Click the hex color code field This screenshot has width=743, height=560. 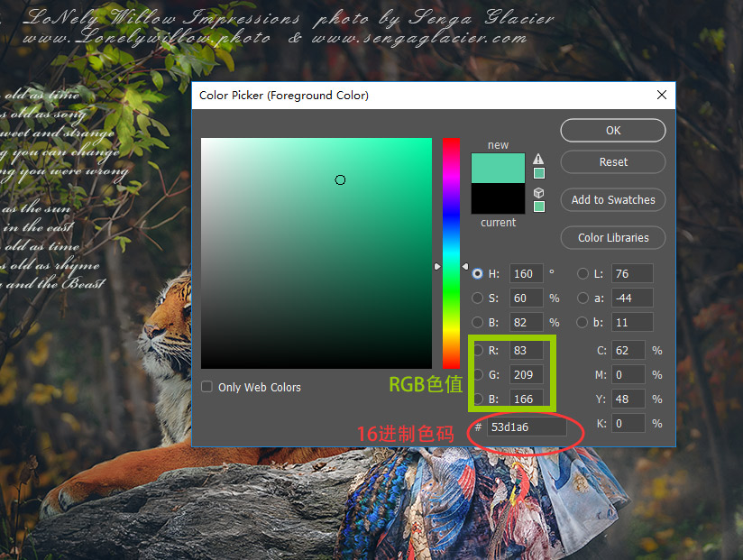(x=526, y=427)
